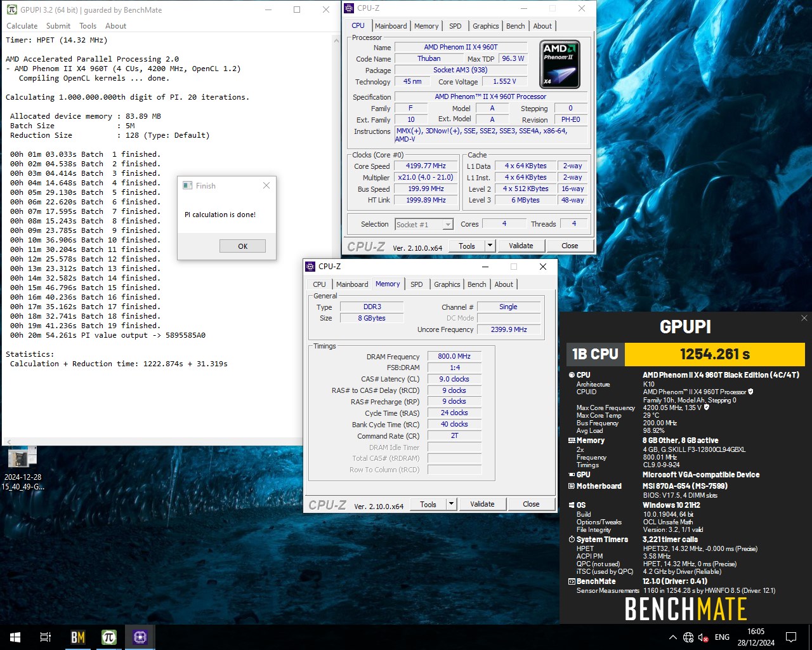This screenshot has width=812, height=650.
Task: Open the CPU-Z taskbar icon
Action: coord(140,637)
